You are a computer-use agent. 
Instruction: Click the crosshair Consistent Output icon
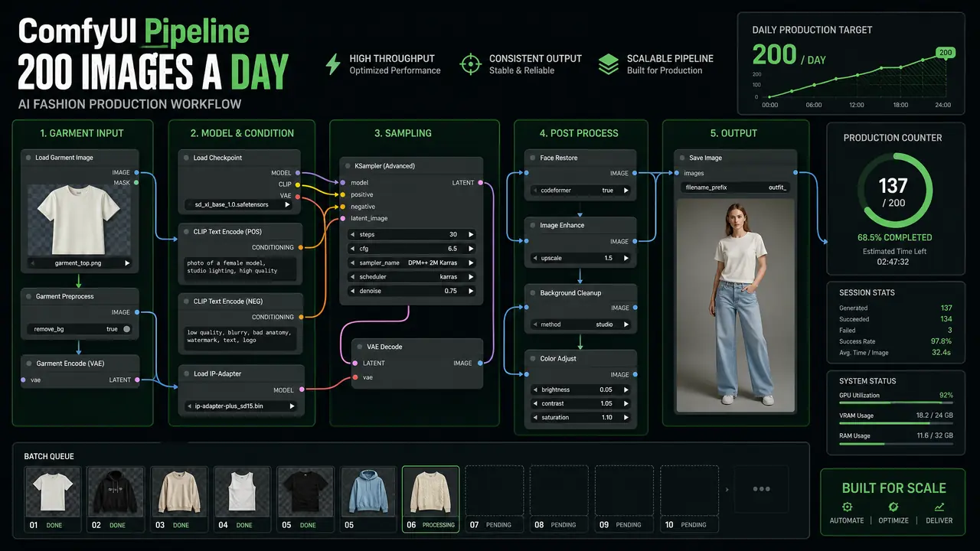click(470, 64)
